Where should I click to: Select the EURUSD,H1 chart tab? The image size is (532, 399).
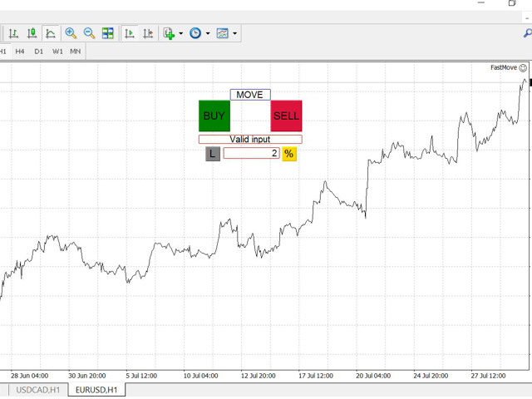(96, 389)
